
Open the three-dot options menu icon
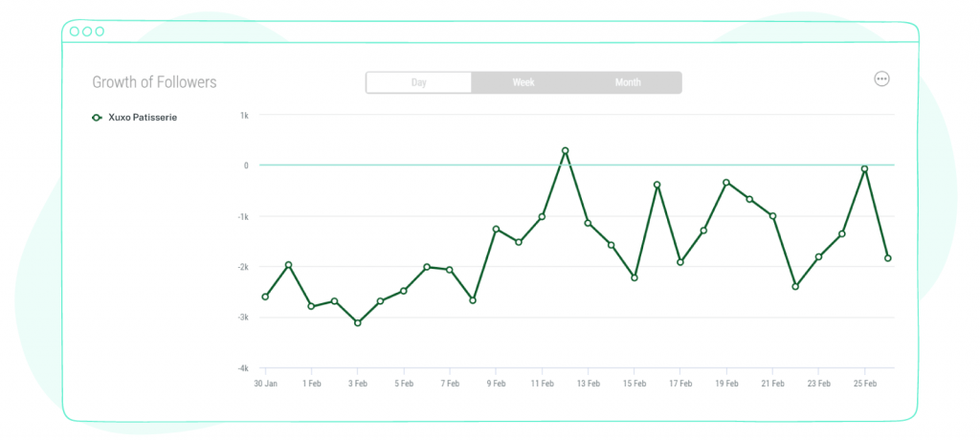pyautogui.click(x=881, y=78)
